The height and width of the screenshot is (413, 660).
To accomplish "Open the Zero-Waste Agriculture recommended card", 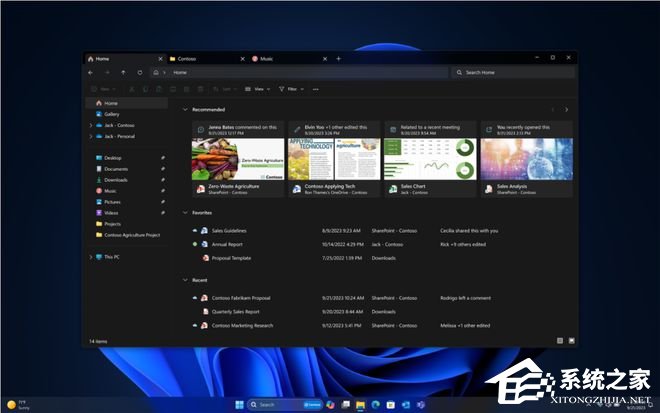I will pyautogui.click(x=238, y=159).
